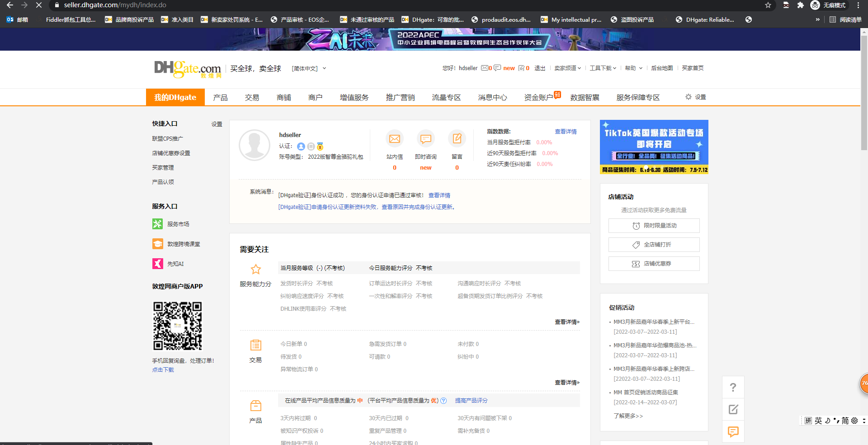Click the 提高产品评分 link
This screenshot has height=445, width=868.
471,401
